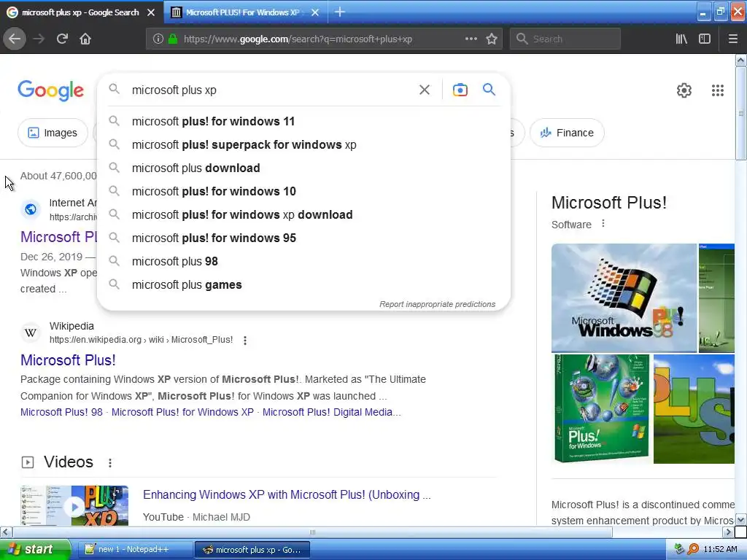Open options dots beside Wikipedia result URL
747x560 pixels.
pyautogui.click(x=245, y=340)
